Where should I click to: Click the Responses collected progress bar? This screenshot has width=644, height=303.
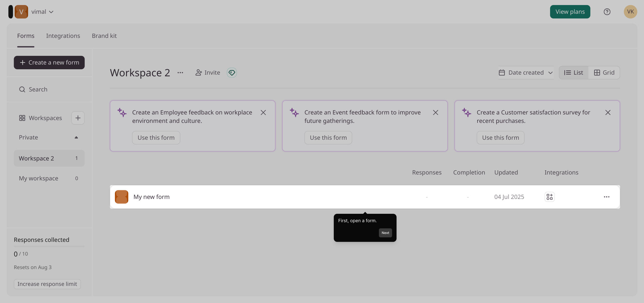(x=49, y=246)
